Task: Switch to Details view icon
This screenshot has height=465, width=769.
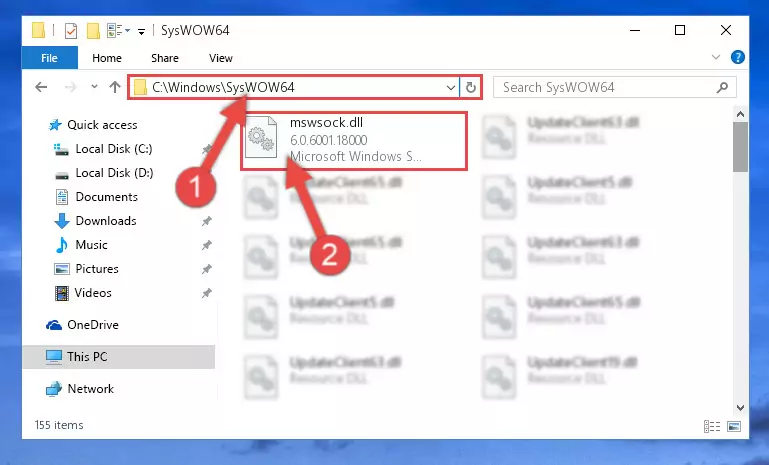Action: 712,426
